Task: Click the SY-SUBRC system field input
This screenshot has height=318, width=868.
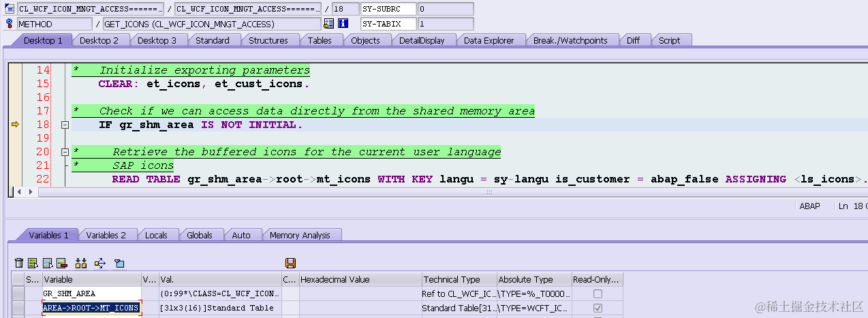Action: [x=388, y=9]
